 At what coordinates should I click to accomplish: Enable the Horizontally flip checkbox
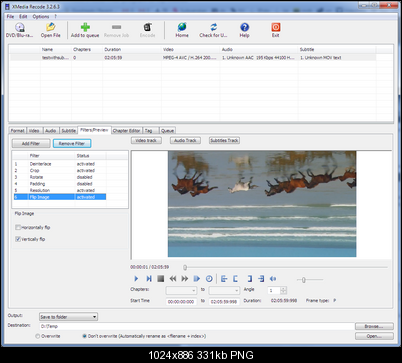18,227
